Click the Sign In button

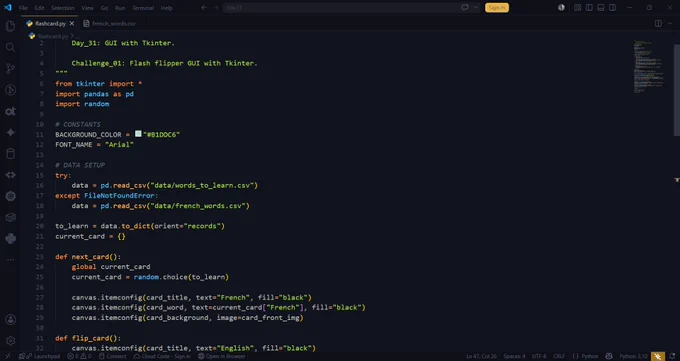coord(497,7)
